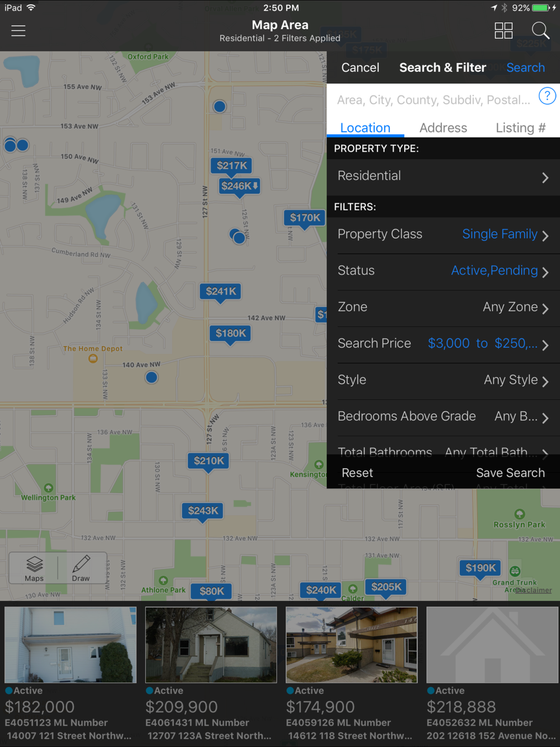Reset all search filters

(357, 473)
